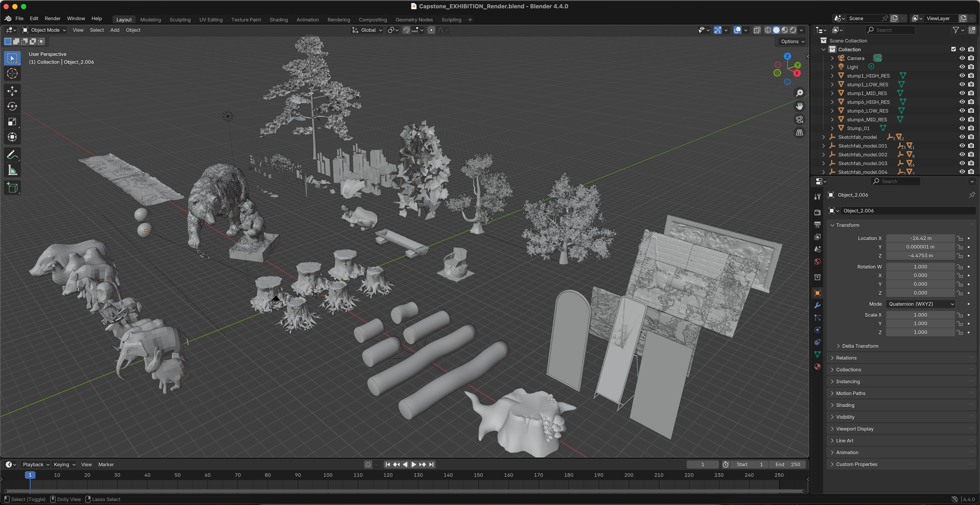Select the Cursor tool in the toolbar
This screenshot has width=980, height=505.
coord(12,74)
